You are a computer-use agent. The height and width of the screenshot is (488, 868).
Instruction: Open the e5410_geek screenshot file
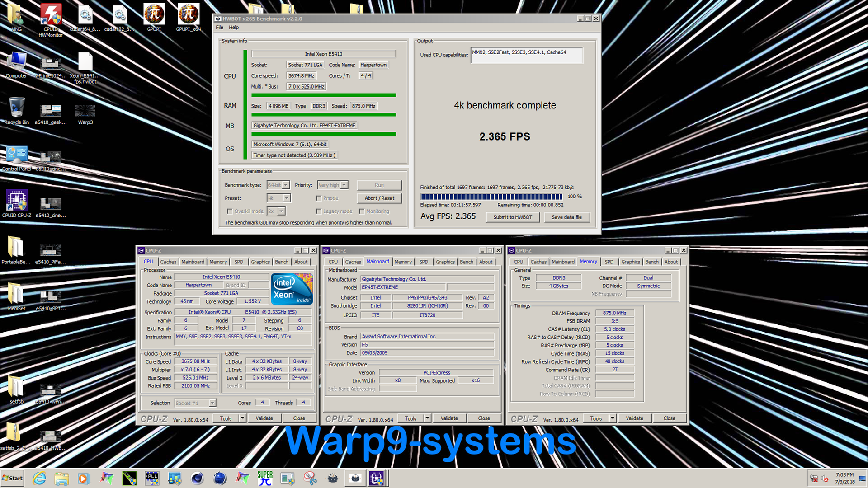pyautogui.click(x=51, y=114)
